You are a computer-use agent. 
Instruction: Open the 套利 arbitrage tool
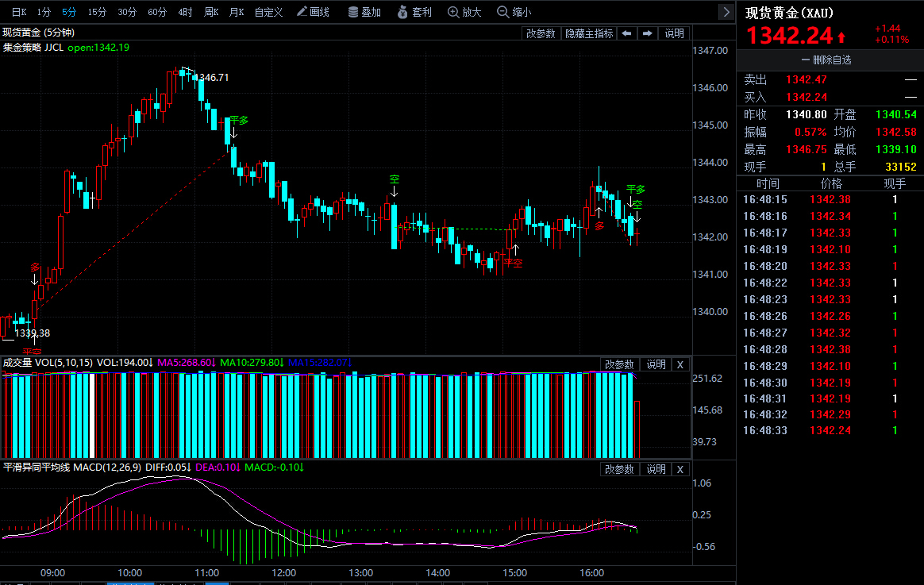415,12
